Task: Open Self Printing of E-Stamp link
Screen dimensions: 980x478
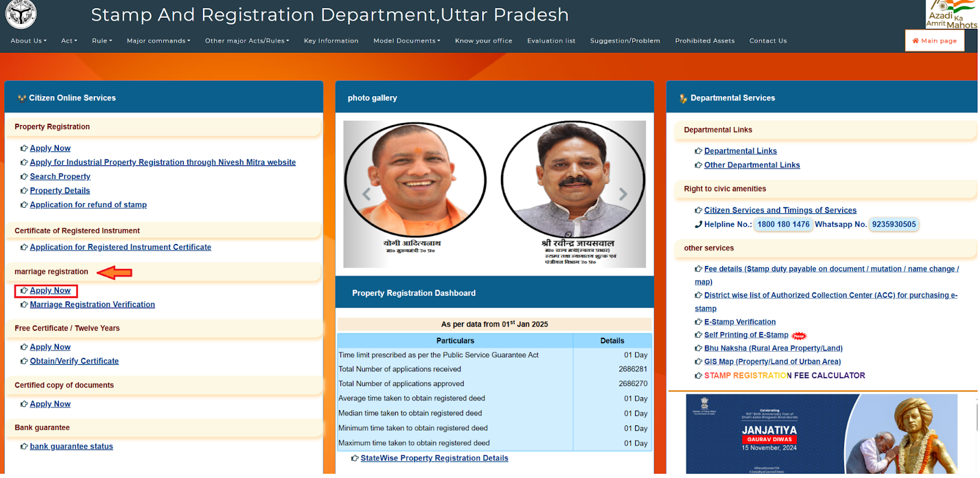Action: click(x=746, y=335)
